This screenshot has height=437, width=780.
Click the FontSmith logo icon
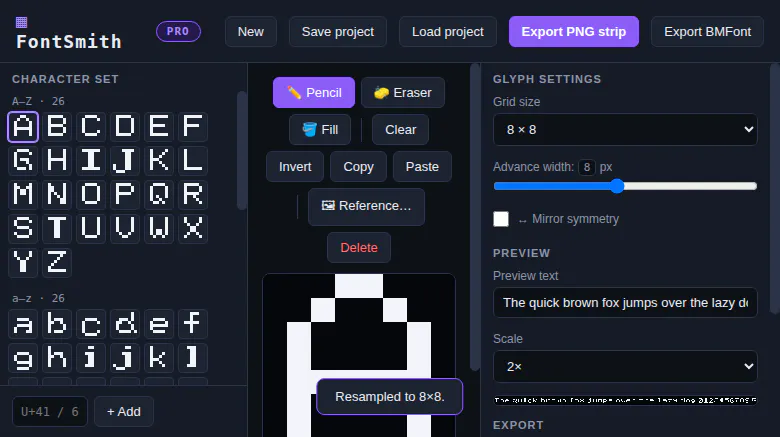(x=21, y=22)
